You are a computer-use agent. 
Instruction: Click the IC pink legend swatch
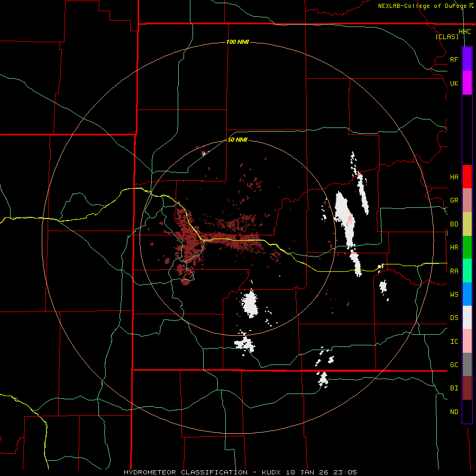click(x=467, y=341)
